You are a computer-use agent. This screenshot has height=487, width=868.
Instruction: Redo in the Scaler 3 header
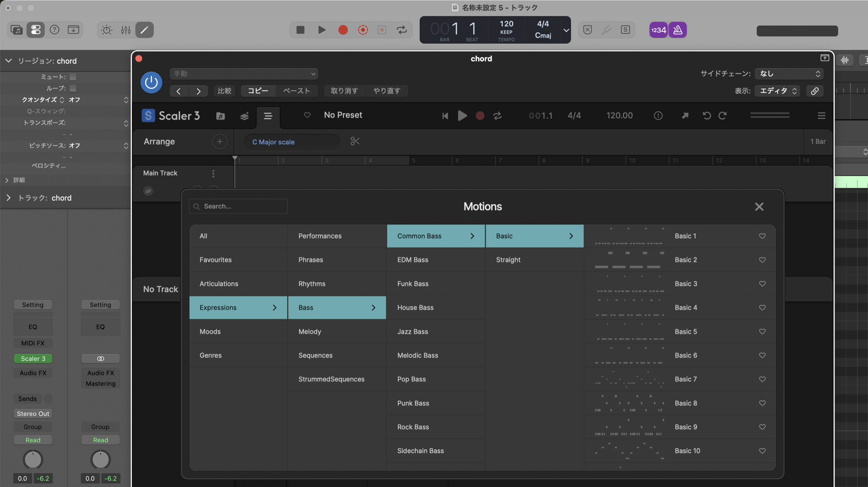pos(722,116)
